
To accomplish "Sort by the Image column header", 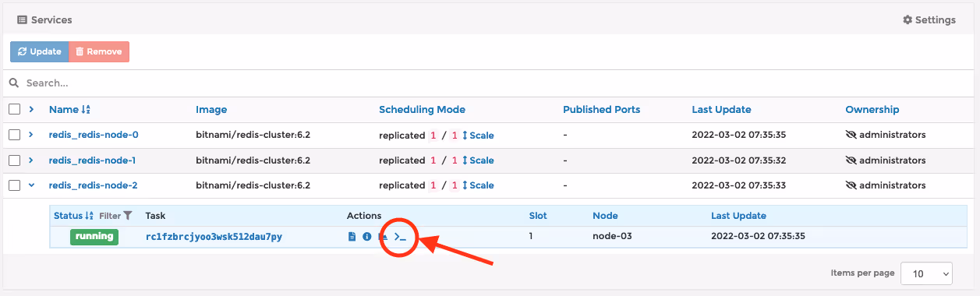I will (211, 110).
